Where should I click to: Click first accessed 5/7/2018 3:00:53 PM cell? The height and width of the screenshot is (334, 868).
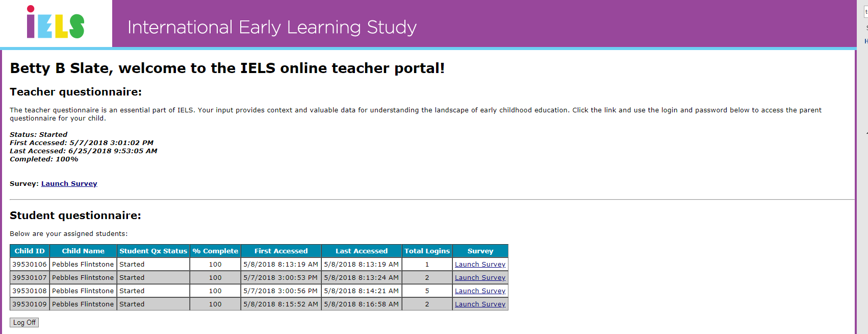point(281,278)
